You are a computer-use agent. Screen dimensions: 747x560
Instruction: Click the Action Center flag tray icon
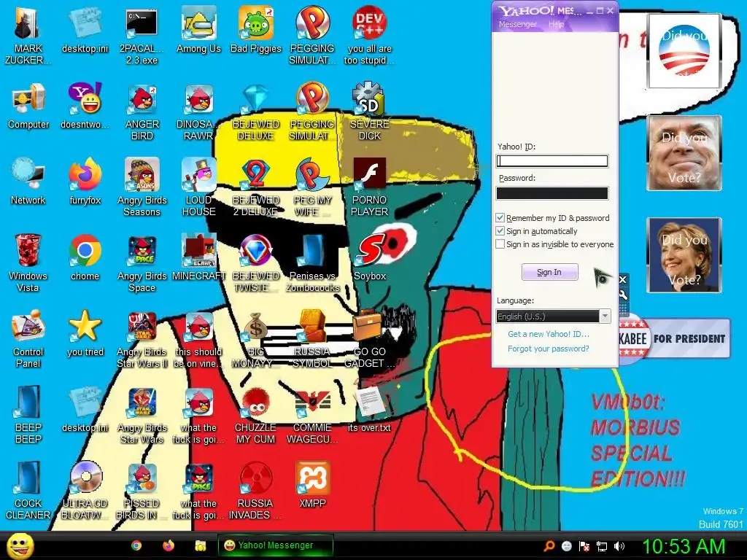(584, 546)
